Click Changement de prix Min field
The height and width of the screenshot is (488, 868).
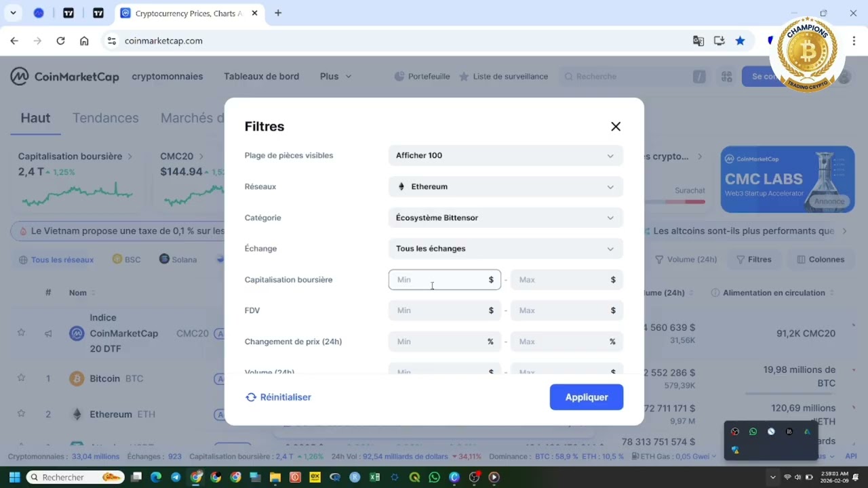click(x=444, y=342)
